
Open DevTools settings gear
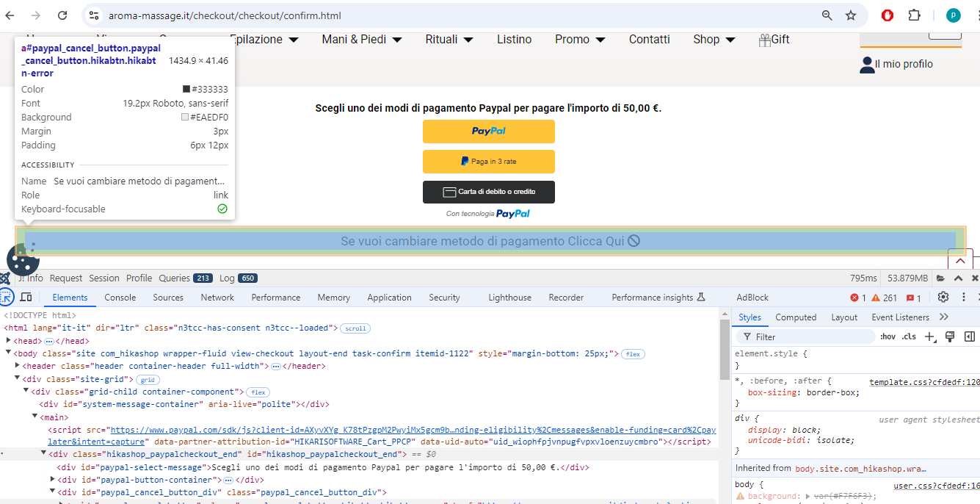[x=943, y=297]
